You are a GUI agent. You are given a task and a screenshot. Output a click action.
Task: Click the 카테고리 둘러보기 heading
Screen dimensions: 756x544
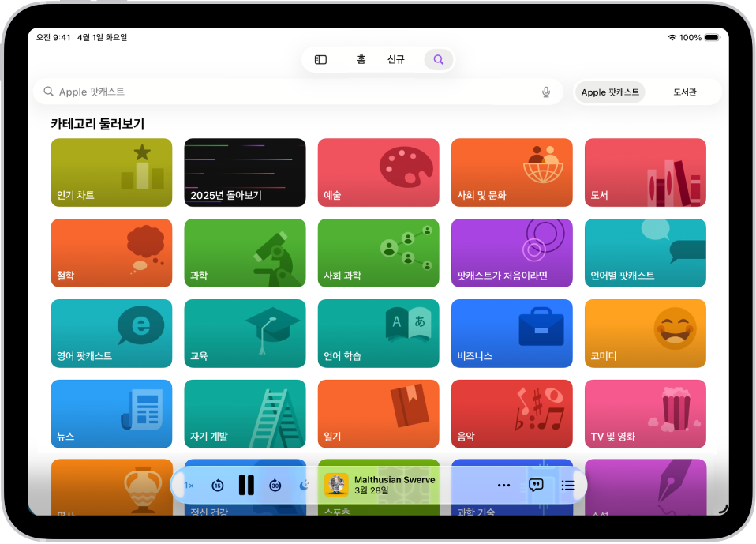97,124
